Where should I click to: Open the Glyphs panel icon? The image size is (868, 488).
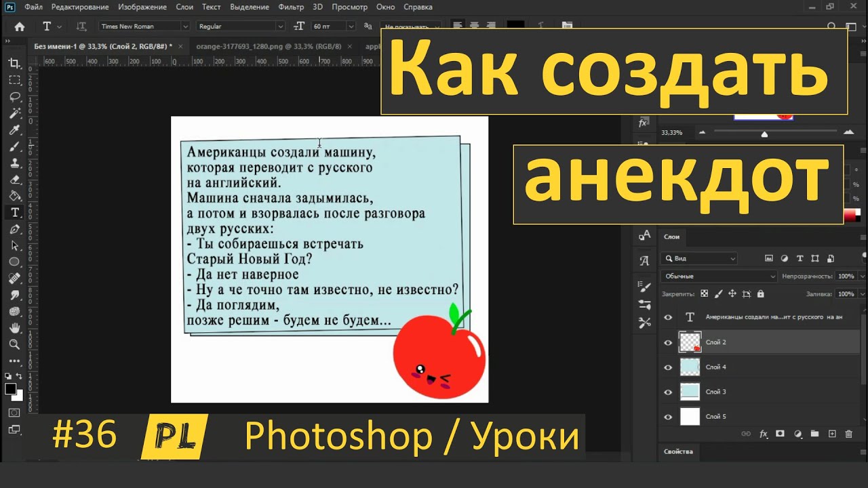644,261
